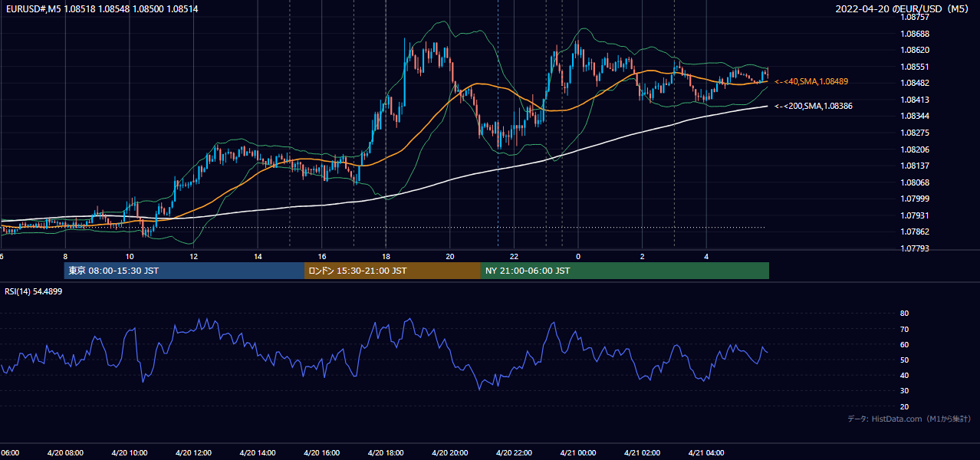Click hour tick 16 on chart axis
This screenshot has height=460, width=980.
pos(322,257)
